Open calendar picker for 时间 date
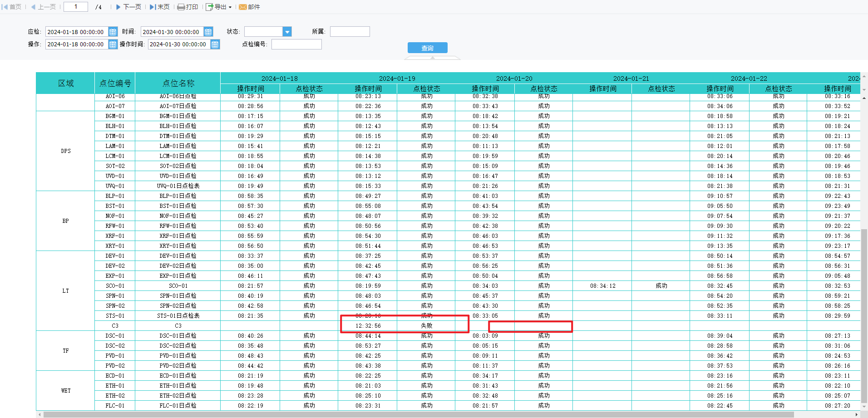Viewport: 868px width, 418px height. coord(208,32)
